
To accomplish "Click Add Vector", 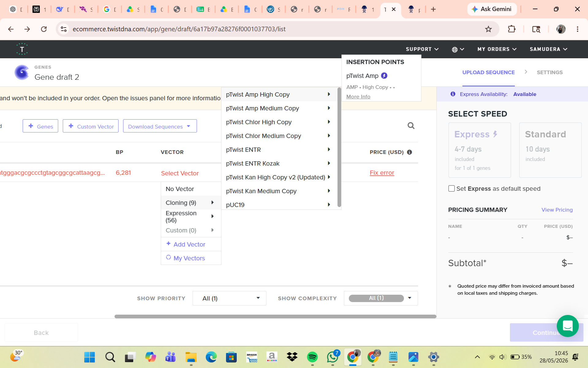I will [191, 244].
